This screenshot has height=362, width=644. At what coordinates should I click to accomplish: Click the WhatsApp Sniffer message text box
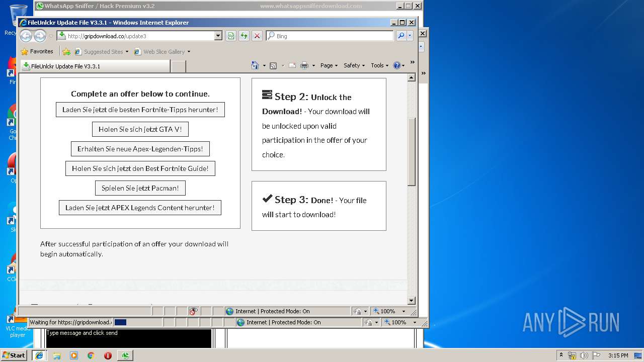pos(129,338)
